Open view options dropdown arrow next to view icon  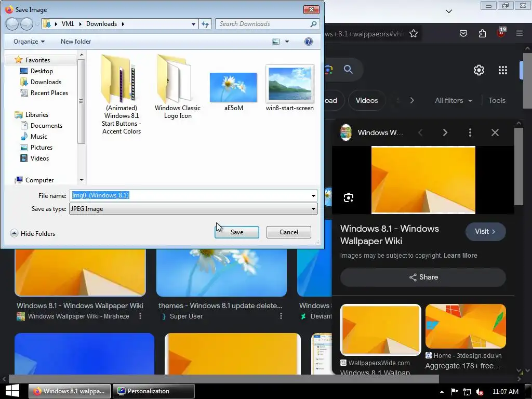point(287,42)
